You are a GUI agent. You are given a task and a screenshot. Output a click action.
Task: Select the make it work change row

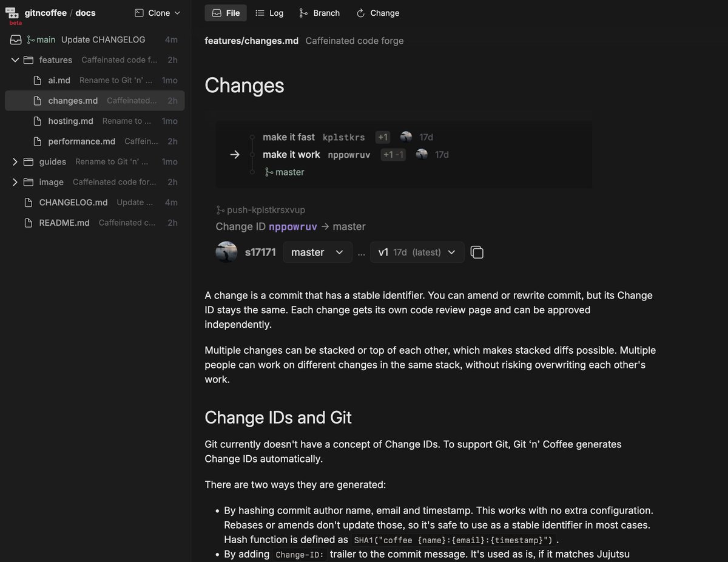click(x=291, y=155)
